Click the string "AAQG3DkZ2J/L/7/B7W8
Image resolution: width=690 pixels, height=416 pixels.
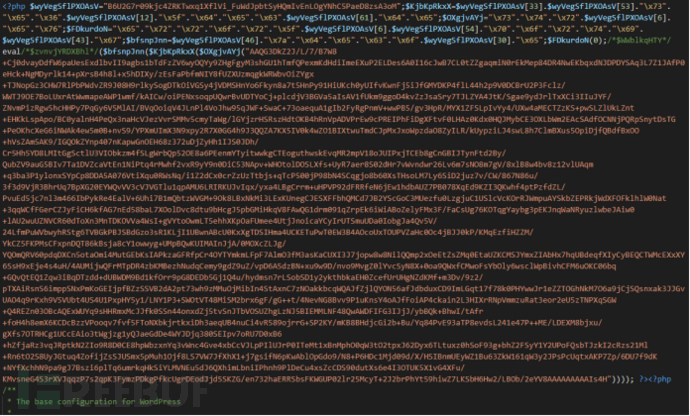tap(290, 52)
